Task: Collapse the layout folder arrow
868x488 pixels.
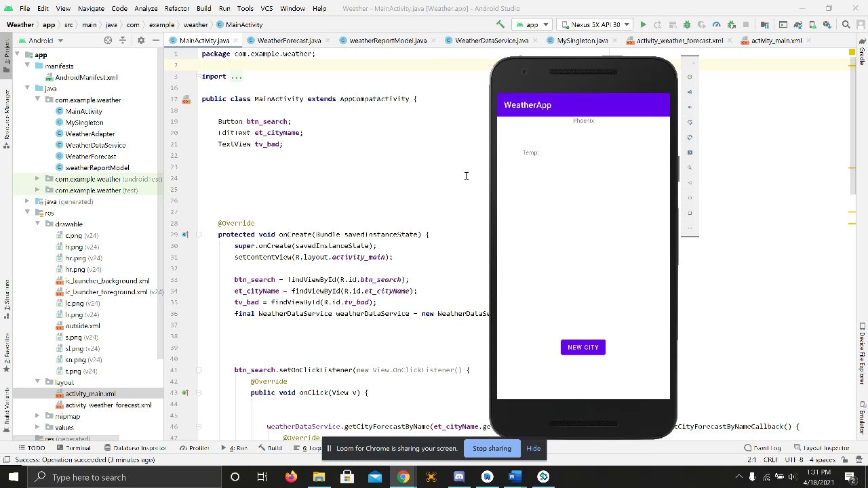Action: pos(38,382)
